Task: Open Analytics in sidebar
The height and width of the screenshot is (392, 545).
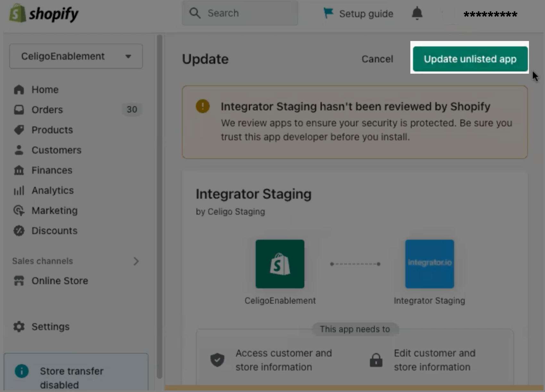Action: tap(53, 191)
